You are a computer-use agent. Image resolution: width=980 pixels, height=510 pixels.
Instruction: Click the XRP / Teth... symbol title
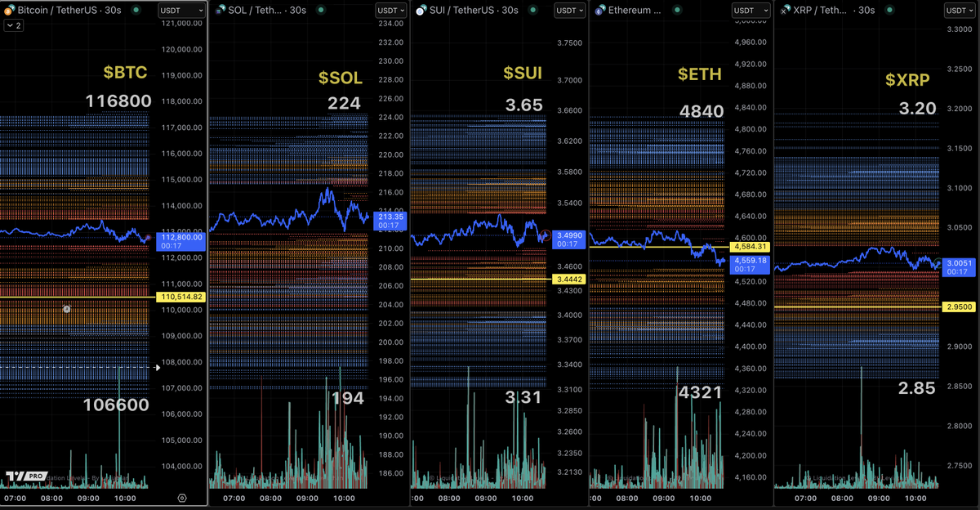[819, 11]
